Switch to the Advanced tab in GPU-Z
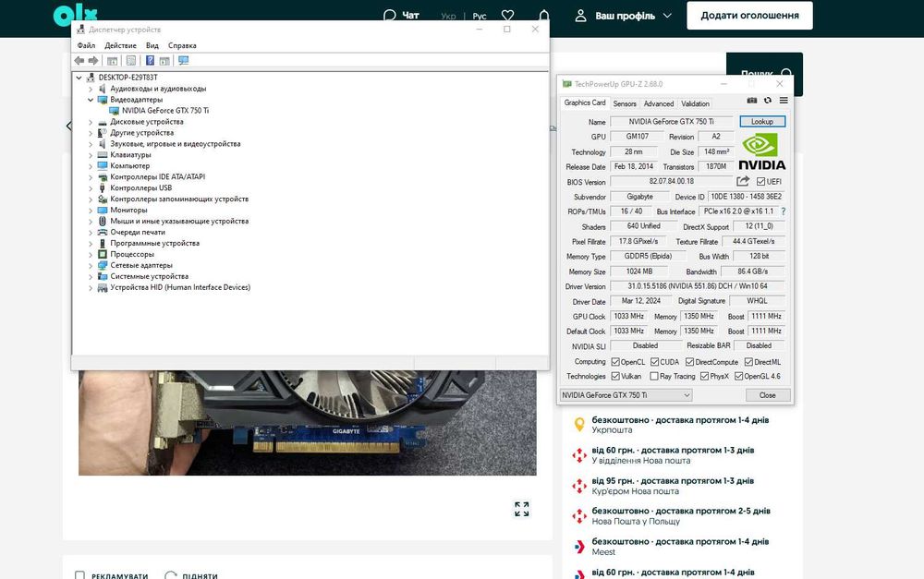924x579 pixels. tap(658, 103)
